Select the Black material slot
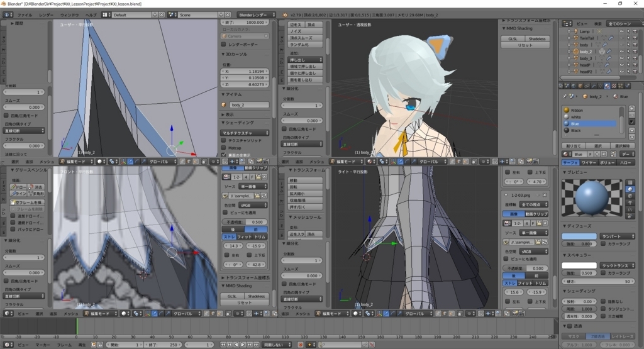 [x=590, y=131]
